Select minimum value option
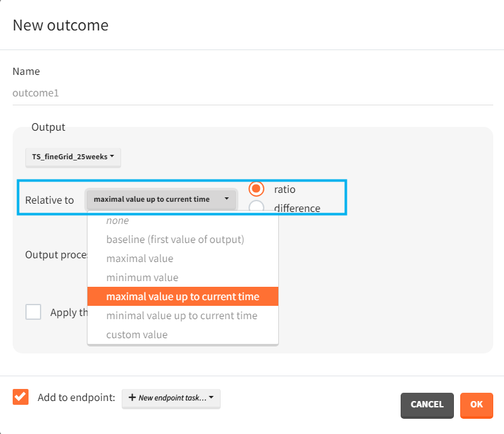Image resolution: width=504 pixels, height=434 pixels. [x=142, y=277]
